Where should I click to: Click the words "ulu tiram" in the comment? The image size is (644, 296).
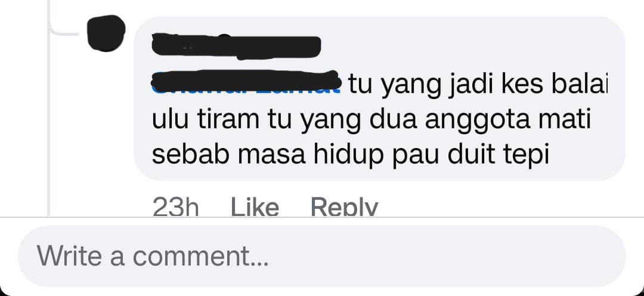pos(206,119)
